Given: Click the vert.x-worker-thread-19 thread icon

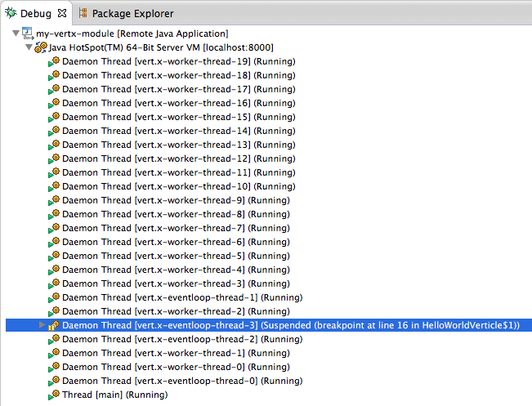Looking at the screenshot, I should tap(54, 61).
